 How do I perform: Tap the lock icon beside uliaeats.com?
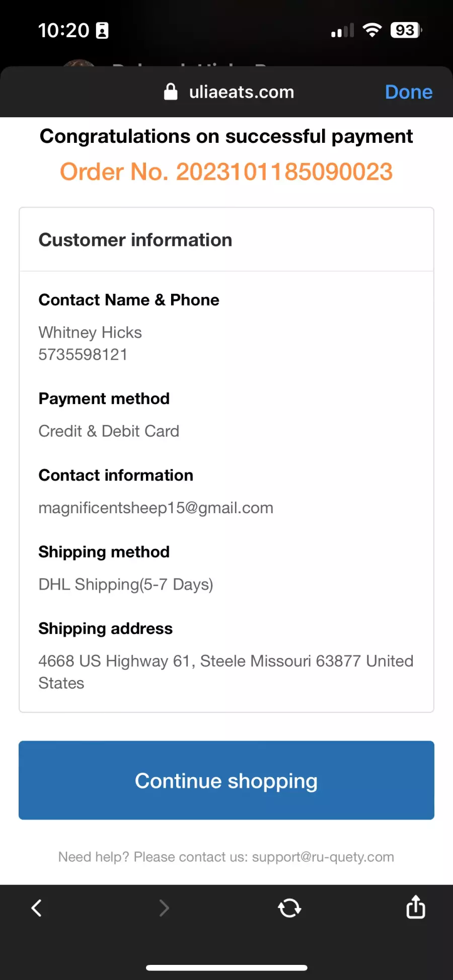tap(171, 92)
